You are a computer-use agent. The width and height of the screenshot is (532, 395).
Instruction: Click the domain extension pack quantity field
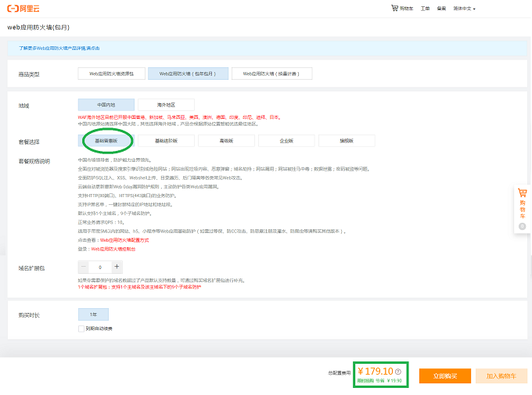[100, 267]
